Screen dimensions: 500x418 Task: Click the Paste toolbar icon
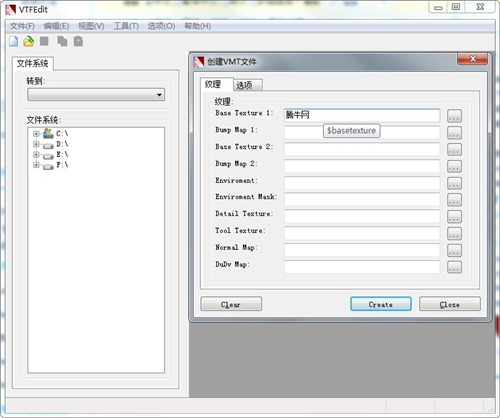(x=78, y=41)
